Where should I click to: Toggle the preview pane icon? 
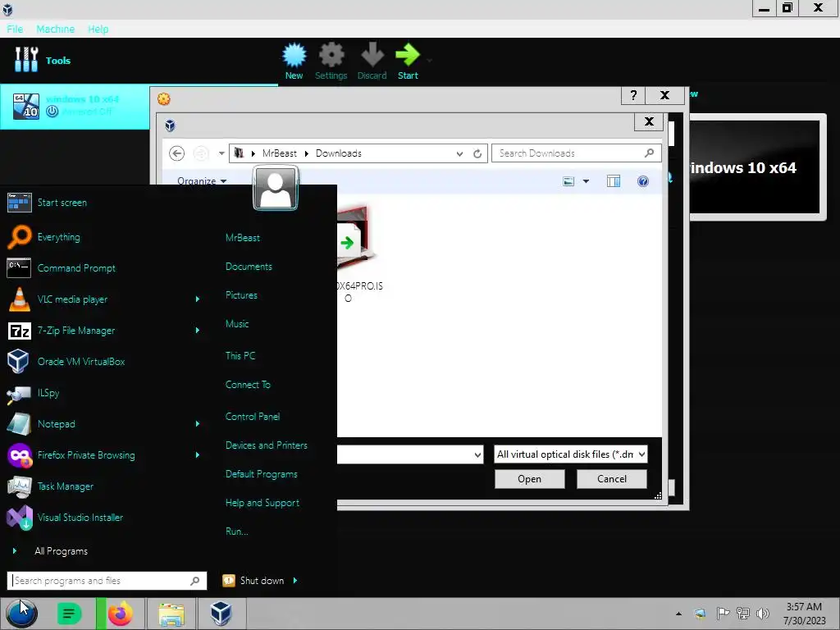(614, 181)
